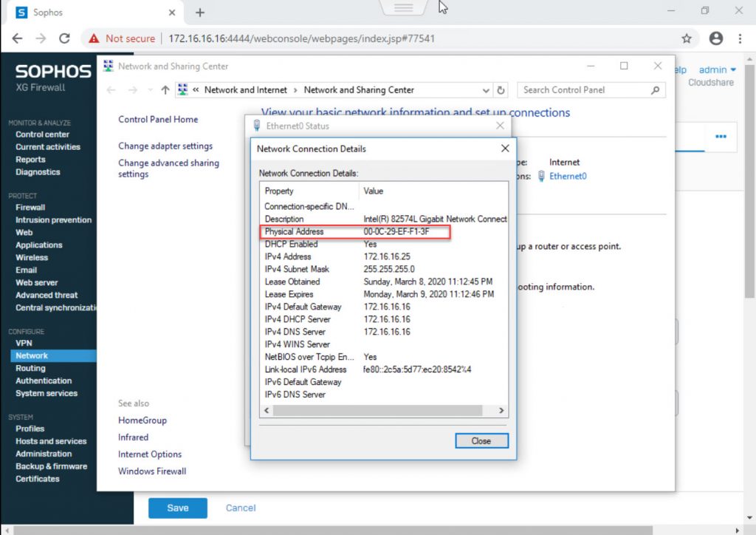Open a new browser tab
Screen dimensions: 756x535
pos(200,13)
